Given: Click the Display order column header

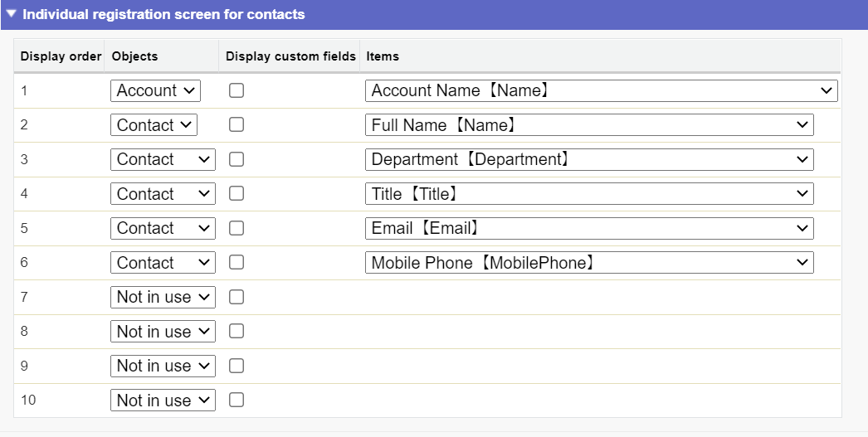Looking at the screenshot, I should tap(61, 56).
